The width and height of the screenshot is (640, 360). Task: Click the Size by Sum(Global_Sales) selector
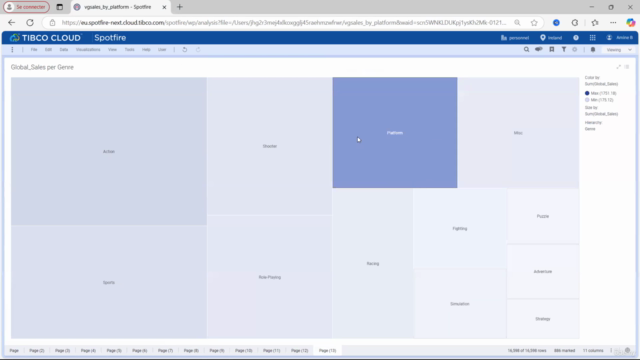(601, 114)
